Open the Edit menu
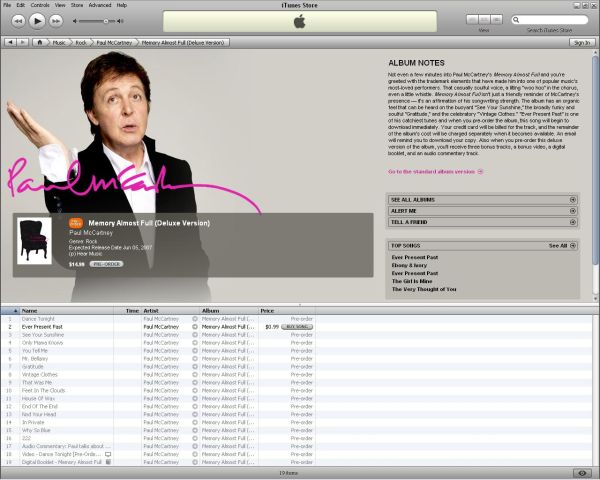Viewport: 600px width, 480px height. 21,5
